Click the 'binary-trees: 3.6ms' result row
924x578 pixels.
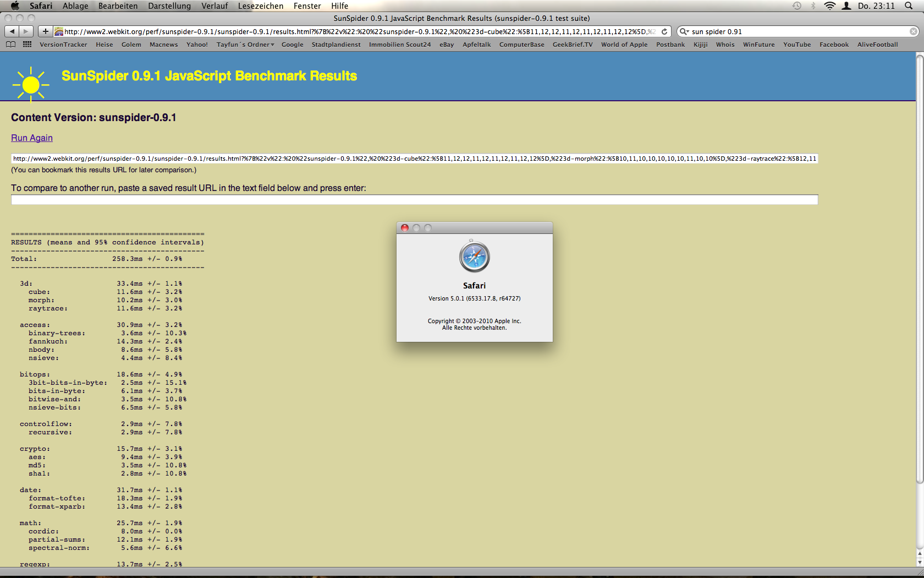[107, 333]
